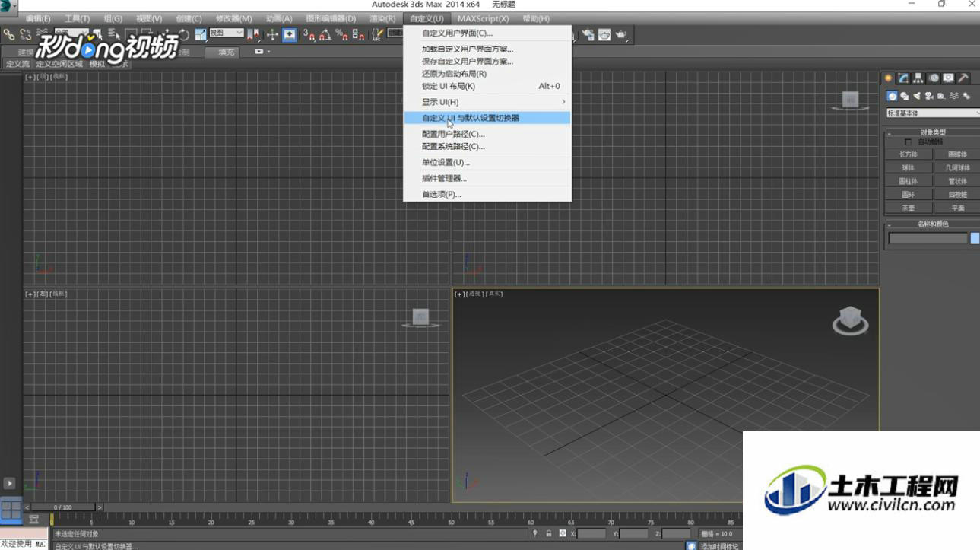Enable the 自动栅格 checkbox
980x550 pixels.
[908, 142]
